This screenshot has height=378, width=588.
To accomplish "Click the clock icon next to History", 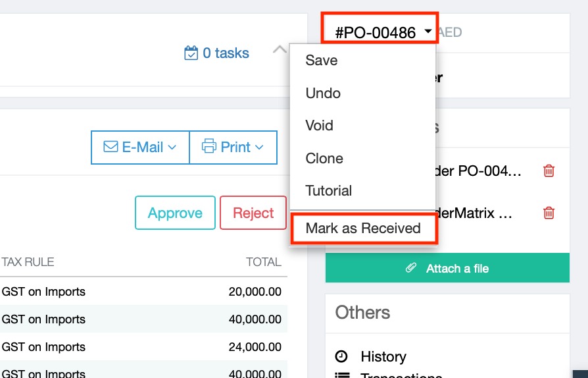I will coord(341,357).
